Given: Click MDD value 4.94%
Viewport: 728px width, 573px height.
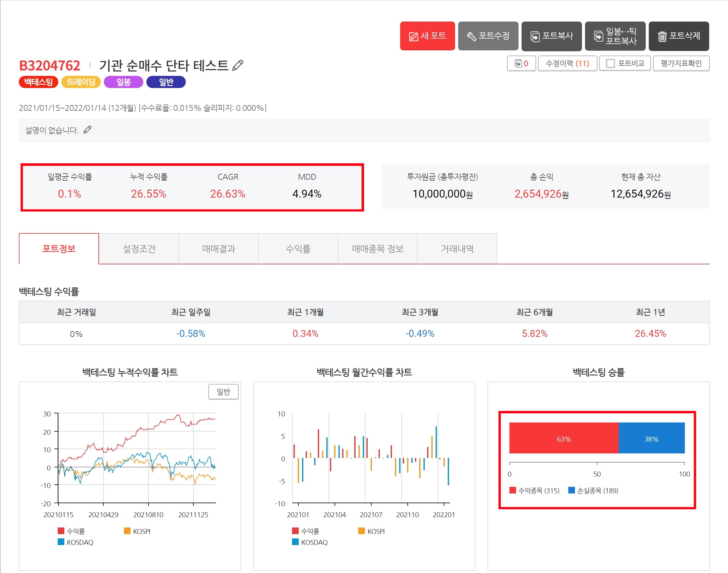Looking at the screenshot, I should click(x=307, y=194).
